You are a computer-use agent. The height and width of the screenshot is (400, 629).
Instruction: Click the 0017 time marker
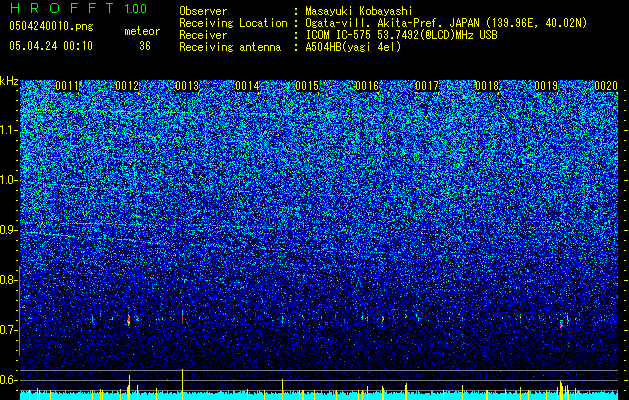(426, 86)
